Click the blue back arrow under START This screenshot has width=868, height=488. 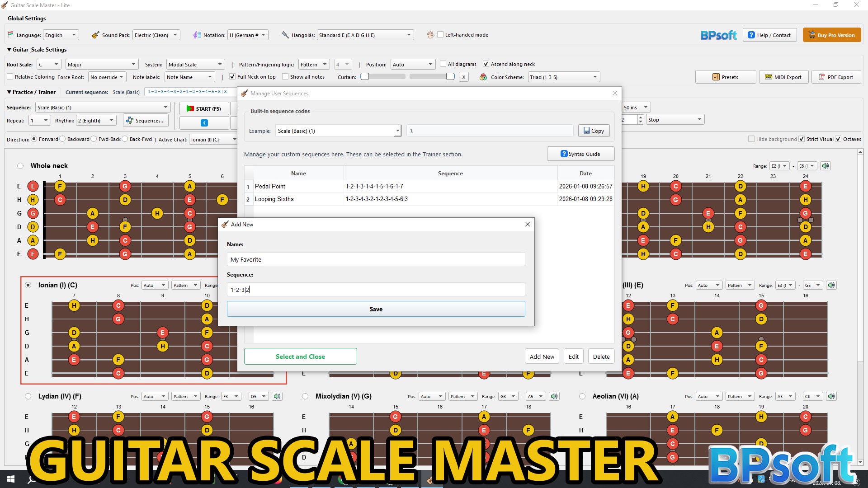point(204,122)
